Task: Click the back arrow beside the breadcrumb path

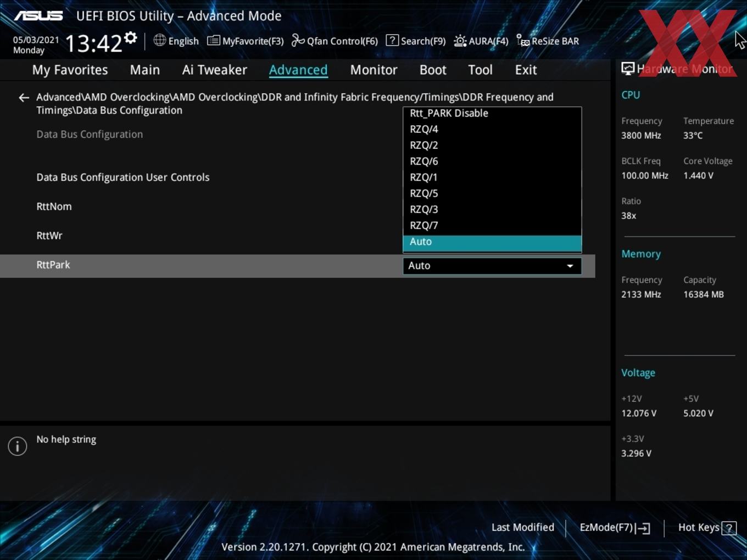Action: [24, 98]
